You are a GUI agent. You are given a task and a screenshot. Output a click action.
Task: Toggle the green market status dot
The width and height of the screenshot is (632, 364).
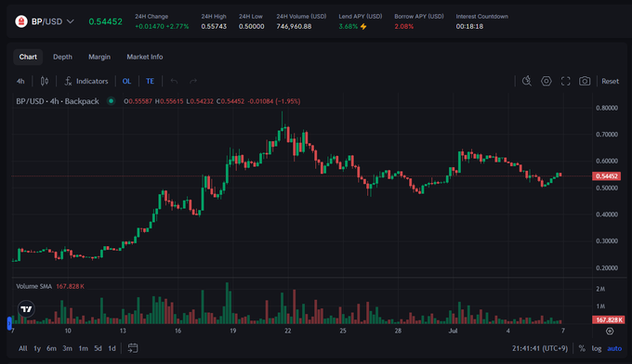[111, 101]
